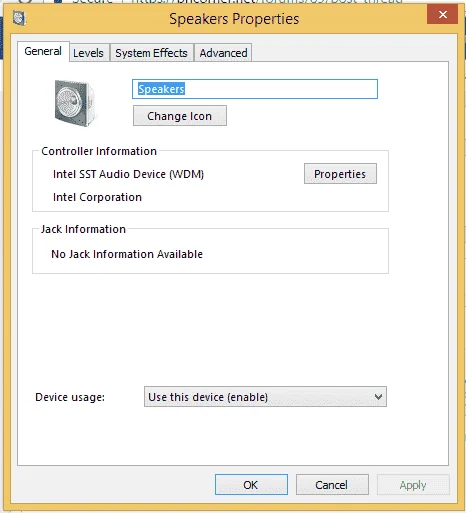Select the 'Use this device (enable)' combo box
This screenshot has height=513, width=466.
(265, 397)
